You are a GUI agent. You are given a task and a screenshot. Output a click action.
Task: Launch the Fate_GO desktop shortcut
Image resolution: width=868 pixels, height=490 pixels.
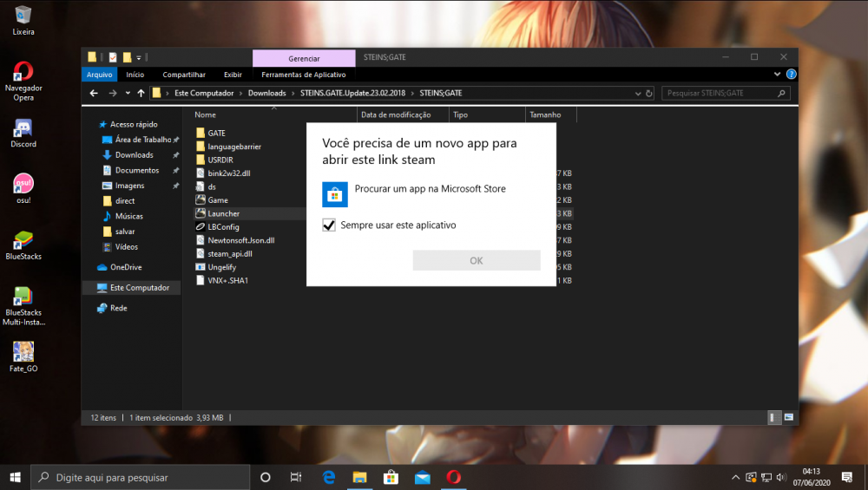[23, 356]
